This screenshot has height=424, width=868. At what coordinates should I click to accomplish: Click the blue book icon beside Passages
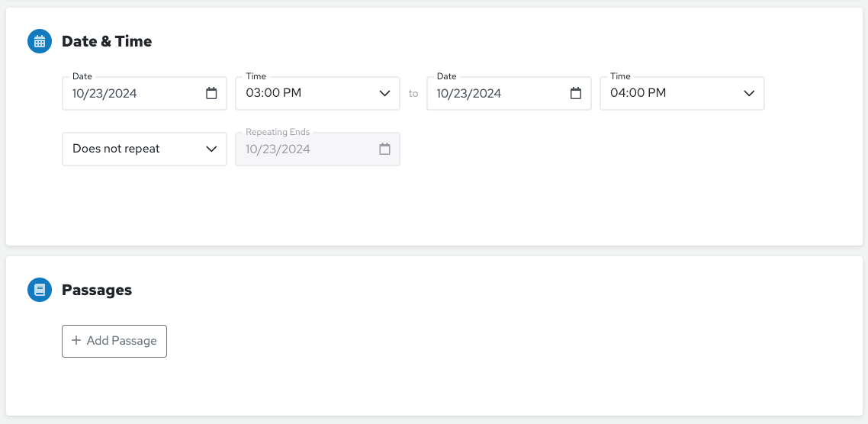[40, 290]
